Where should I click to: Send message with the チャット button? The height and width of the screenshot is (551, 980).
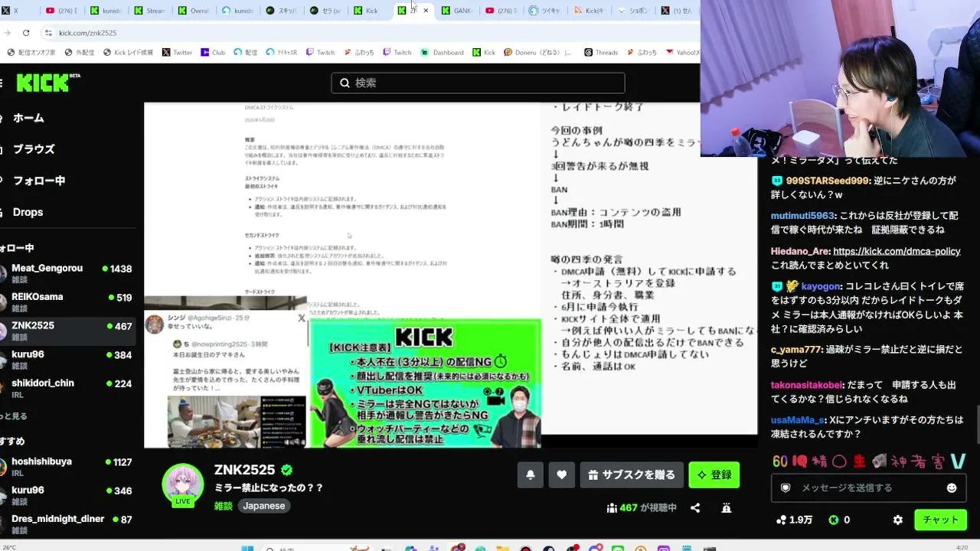(941, 520)
